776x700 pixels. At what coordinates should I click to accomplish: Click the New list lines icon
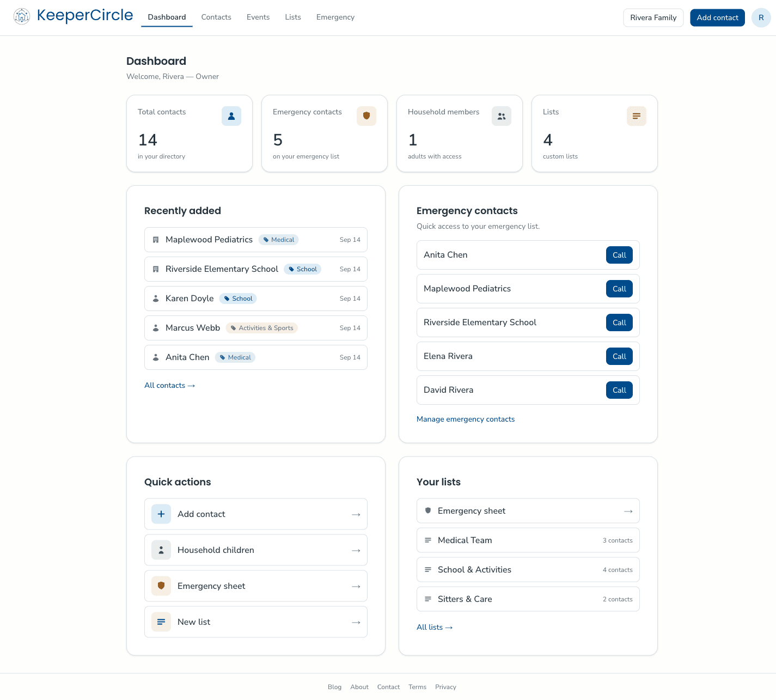(x=161, y=622)
